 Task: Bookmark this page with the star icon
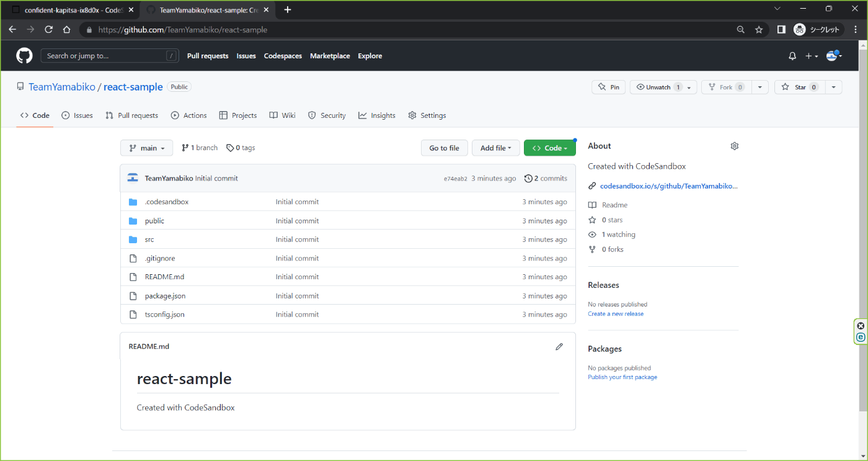[759, 29]
